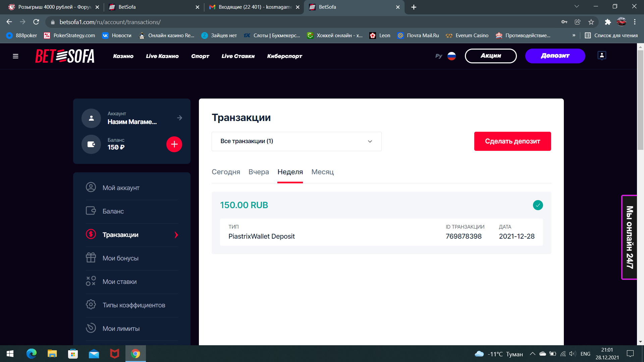Click the Сделать депозит button
Viewport: 644px width, 362px height.
tap(512, 141)
